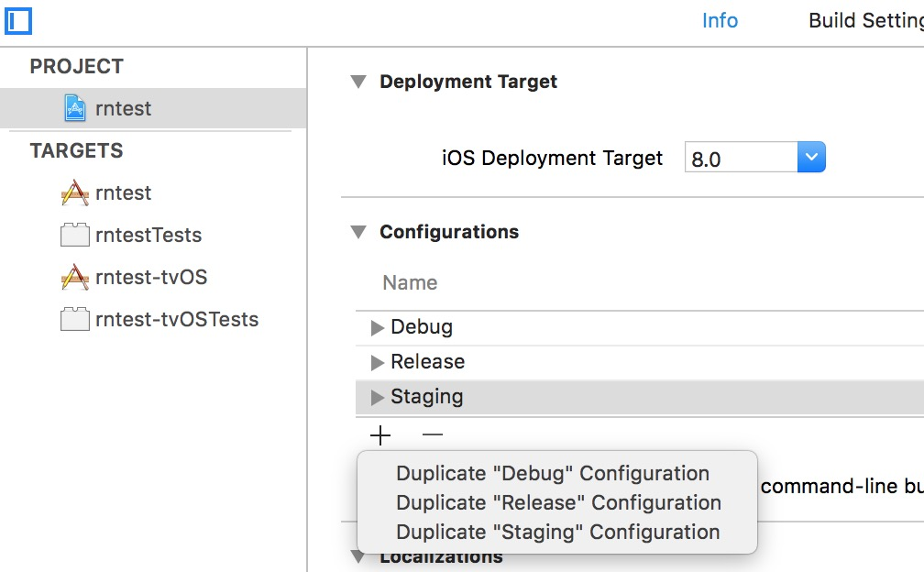Click the rntestTests bundle icon

point(74,236)
